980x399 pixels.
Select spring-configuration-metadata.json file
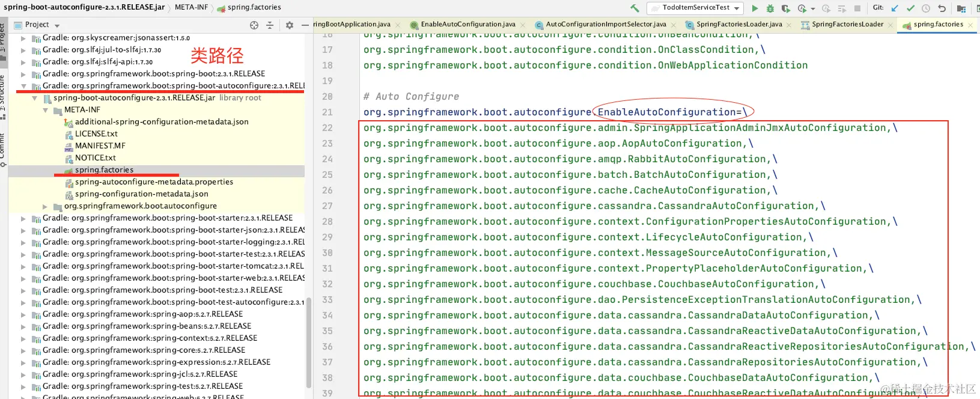click(141, 194)
